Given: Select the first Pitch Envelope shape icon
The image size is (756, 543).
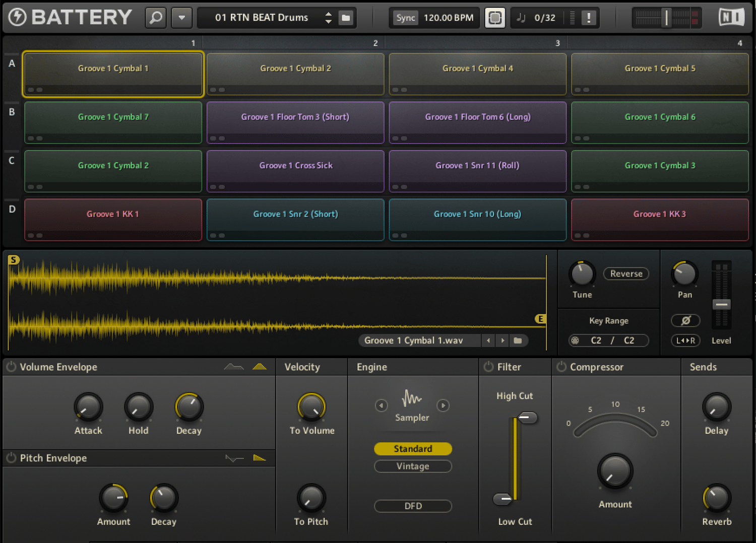Looking at the screenshot, I should pyautogui.click(x=234, y=458).
